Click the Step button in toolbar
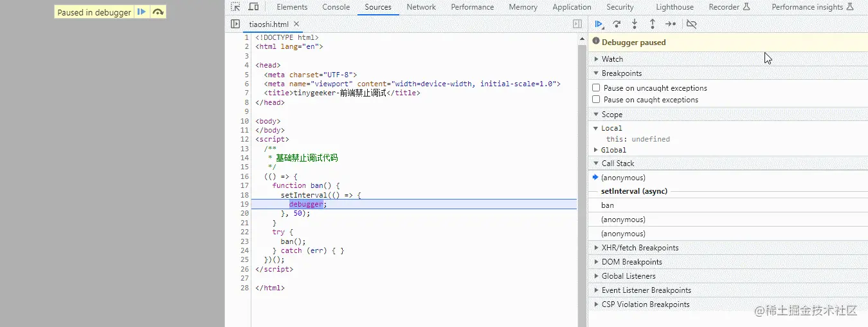The image size is (868, 327). pos(670,24)
